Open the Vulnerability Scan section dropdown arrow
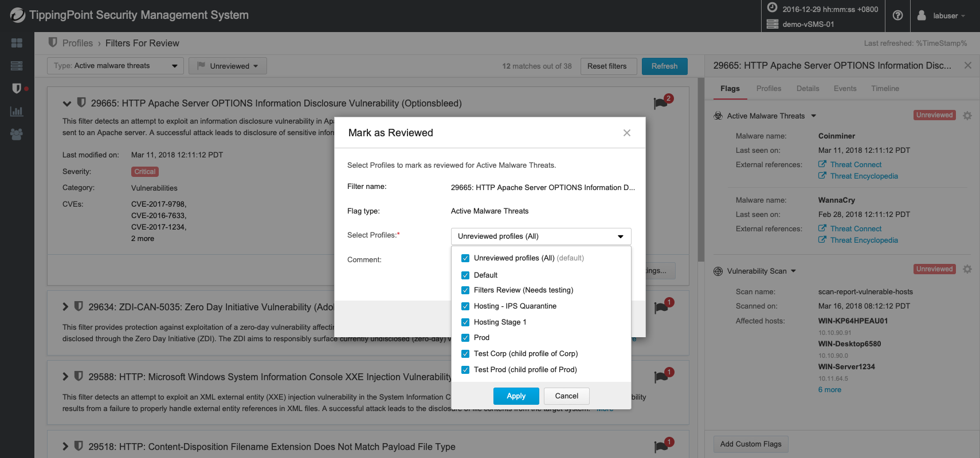This screenshot has height=458, width=980. pyautogui.click(x=794, y=271)
